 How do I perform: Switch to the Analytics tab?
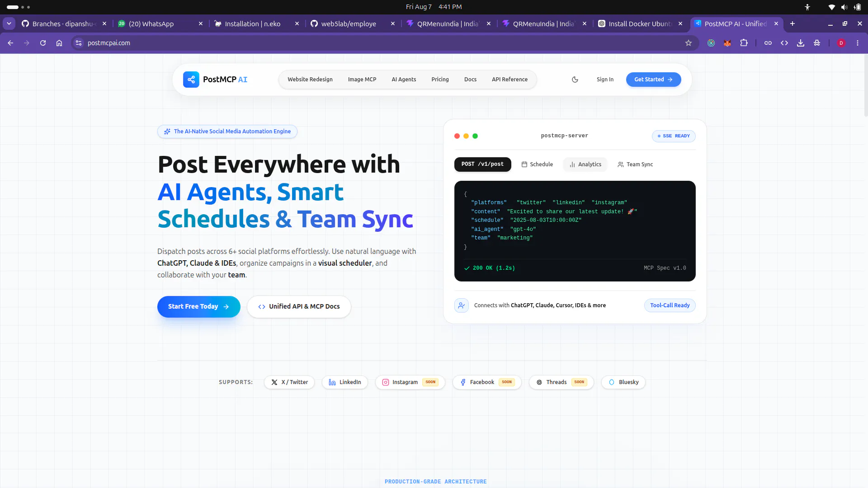(x=585, y=164)
